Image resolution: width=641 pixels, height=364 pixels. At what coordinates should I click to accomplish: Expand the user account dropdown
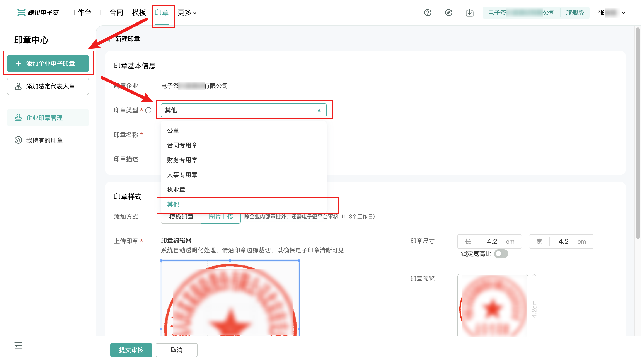[612, 12]
